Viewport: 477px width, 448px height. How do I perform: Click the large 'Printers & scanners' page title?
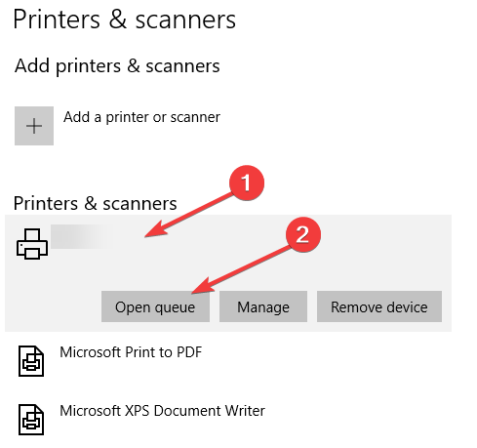(124, 20)
